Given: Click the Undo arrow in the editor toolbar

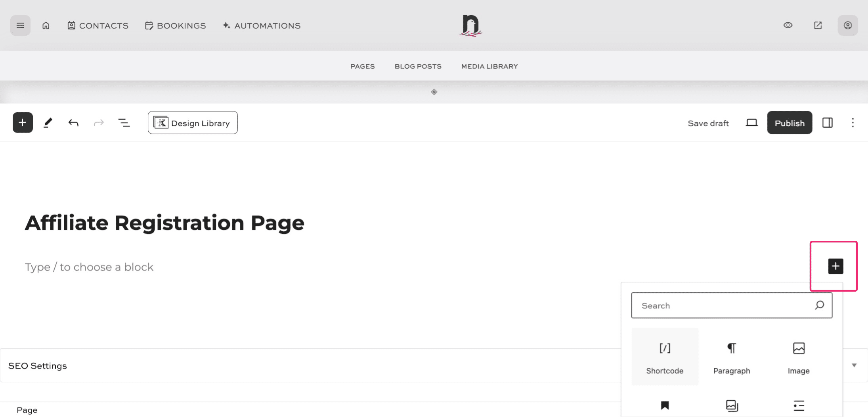Looking at the screenshot, I should click(x=73, y=123).
